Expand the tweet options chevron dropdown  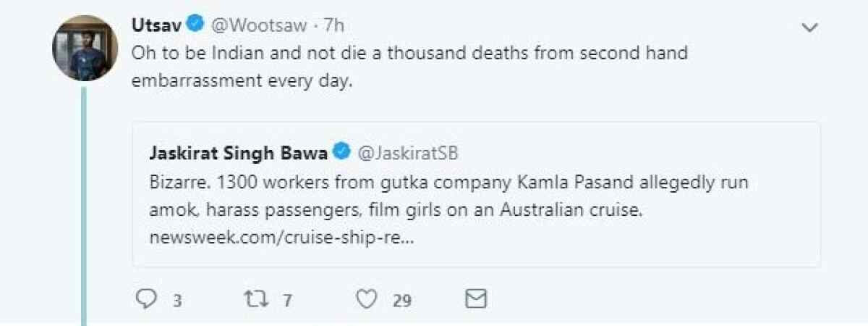click(x=810, y=28)
